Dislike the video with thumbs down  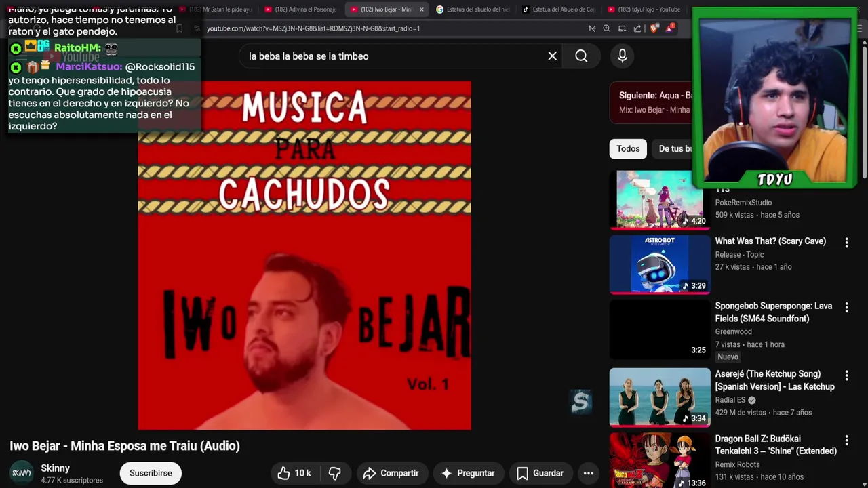(x=335, y=473)
